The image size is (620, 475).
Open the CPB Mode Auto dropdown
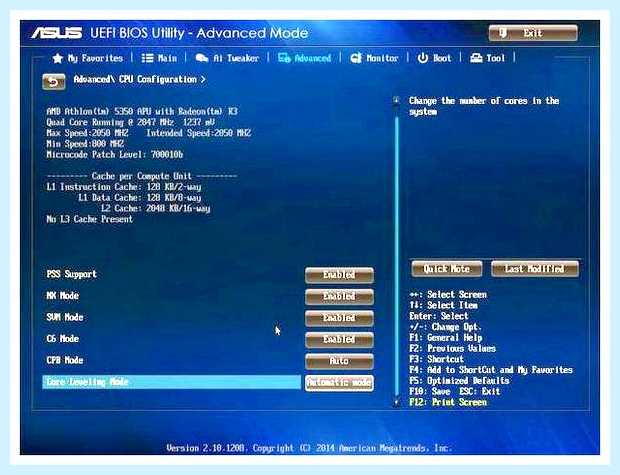[x=339, y=361]
